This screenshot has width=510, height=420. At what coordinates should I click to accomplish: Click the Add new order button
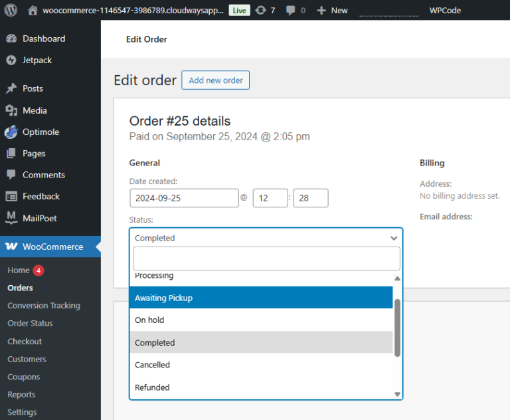click(x=215, y=80)
